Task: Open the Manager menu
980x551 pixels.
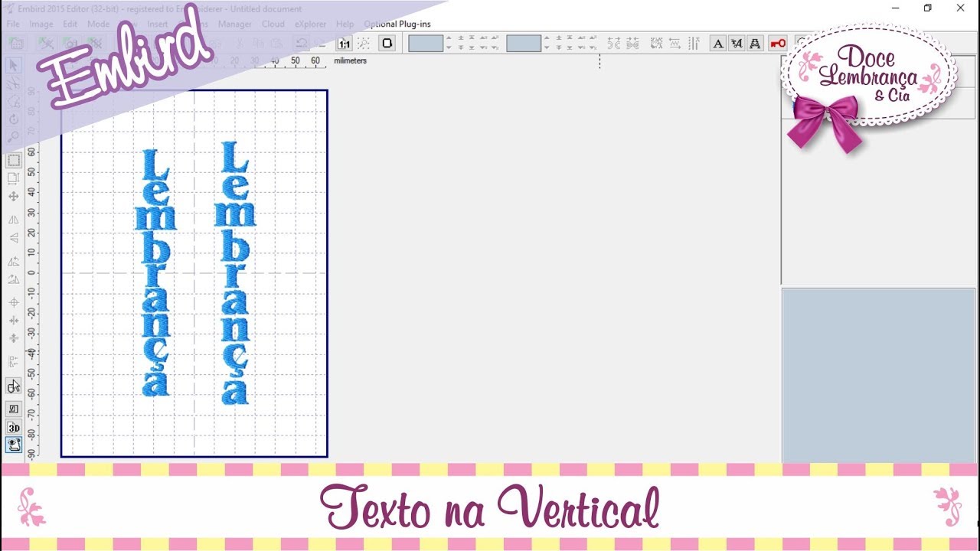Action: click(x=235, y=24)
